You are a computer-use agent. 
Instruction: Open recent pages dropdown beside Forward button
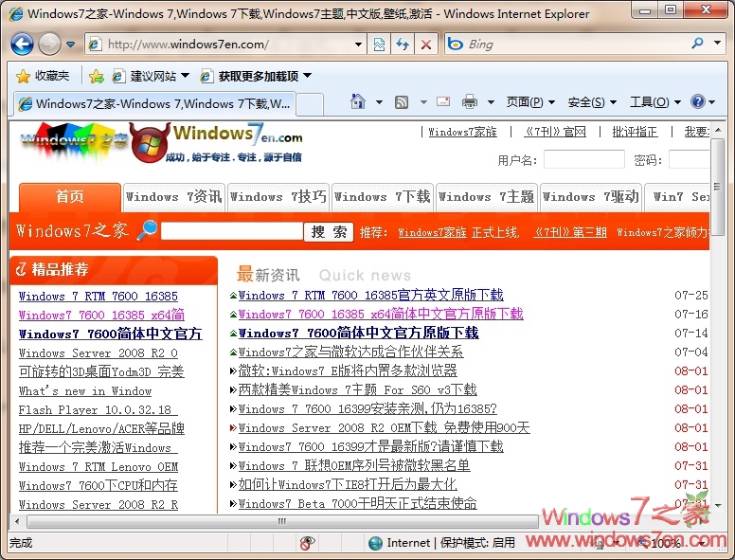[70, 45]
